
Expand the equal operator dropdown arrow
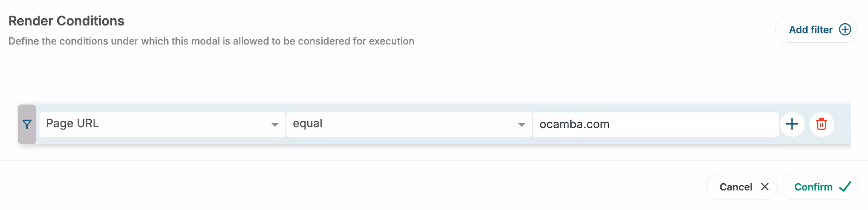[x=521, y=125]
